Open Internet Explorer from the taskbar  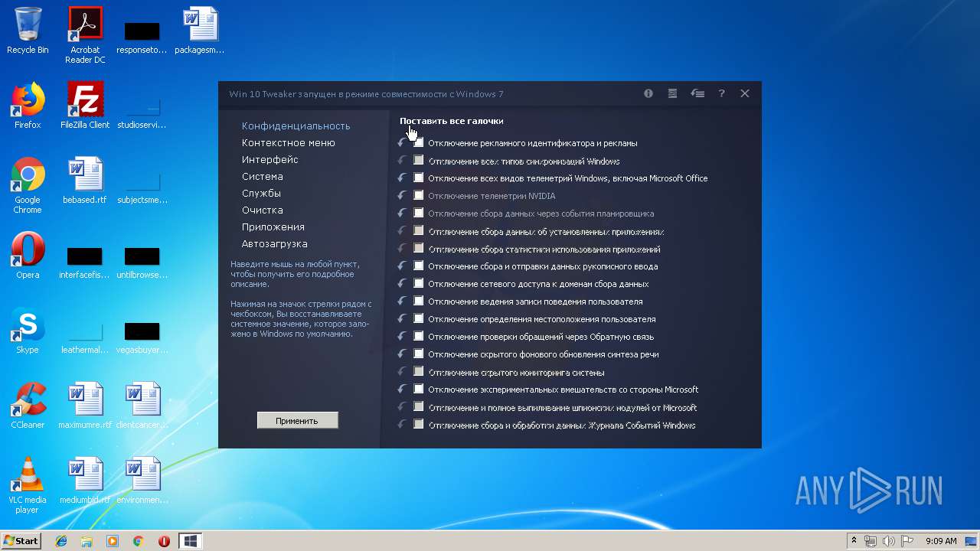(61, 541)
